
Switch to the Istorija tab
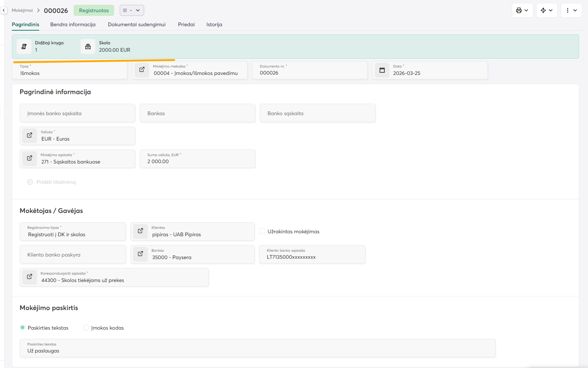click(214, 25)
